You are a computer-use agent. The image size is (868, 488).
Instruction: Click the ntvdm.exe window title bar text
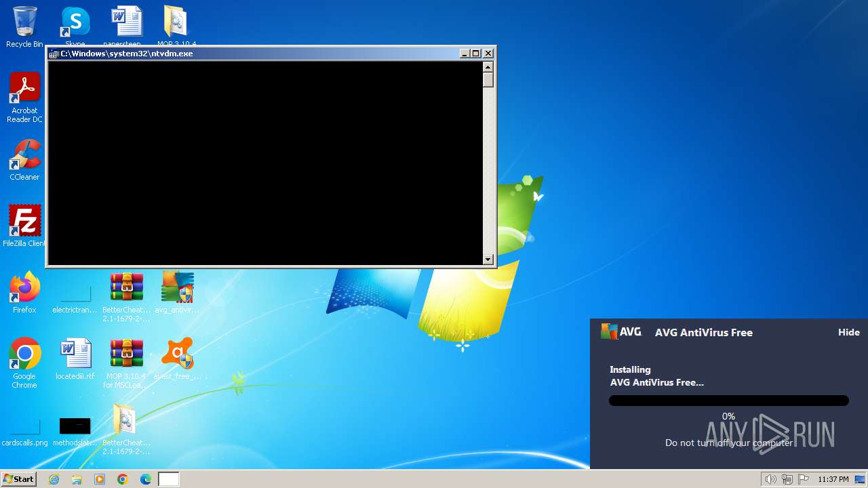tap(127, 54)
